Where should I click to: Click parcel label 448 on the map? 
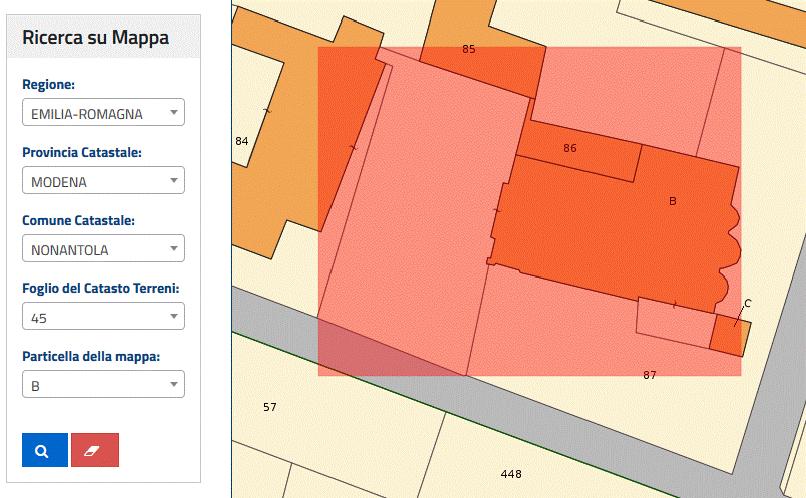[511, 474]
